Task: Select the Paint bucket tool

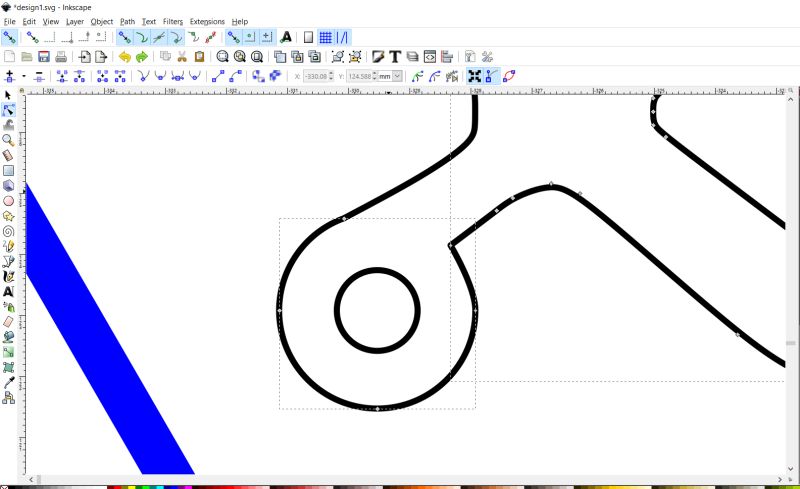Action: [x=8, y=337]
